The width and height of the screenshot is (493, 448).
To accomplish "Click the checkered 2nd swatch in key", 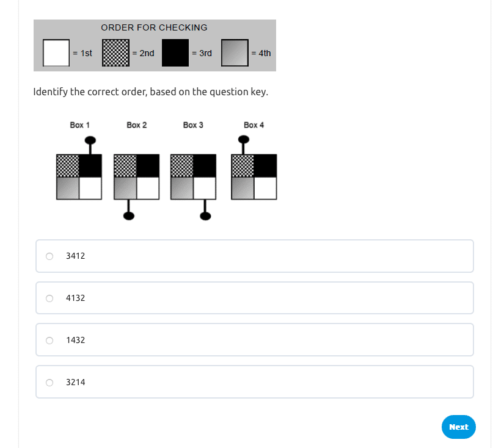I will (x=115, y=53).
